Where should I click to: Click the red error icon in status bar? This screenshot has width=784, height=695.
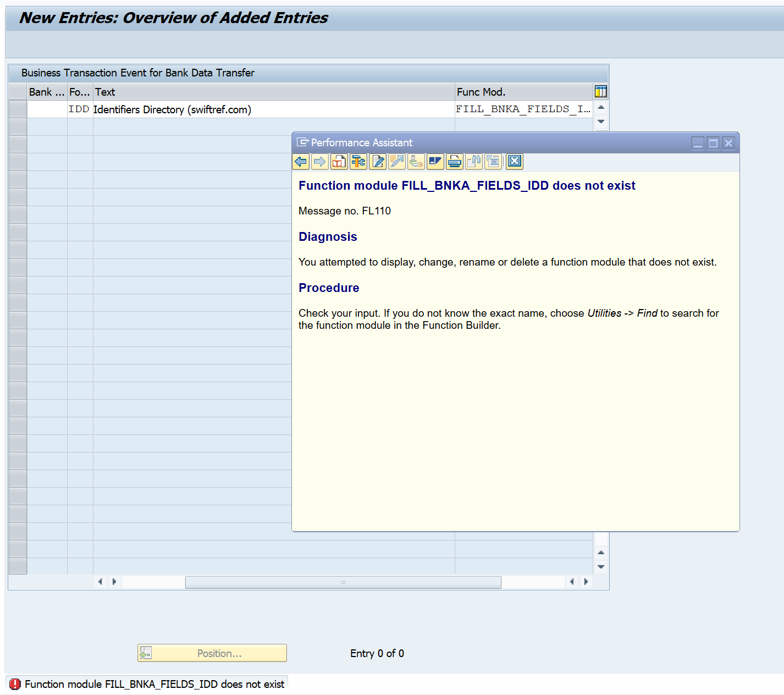click(15, 684)
